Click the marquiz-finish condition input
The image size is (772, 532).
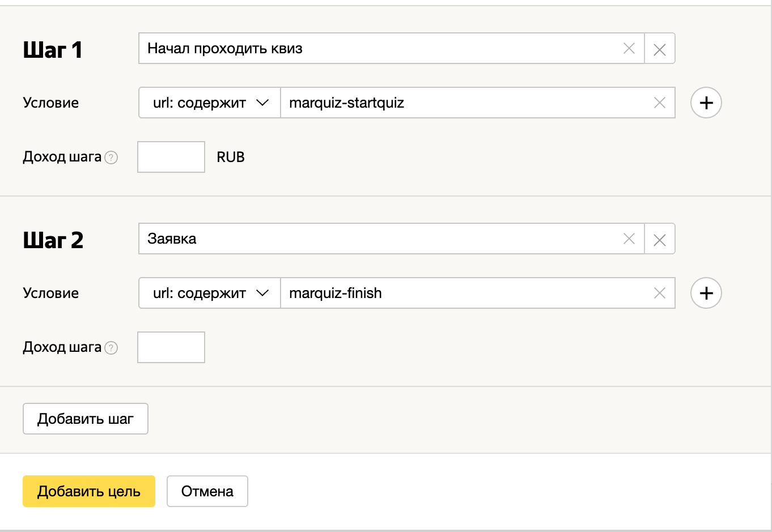coord(465,293)
